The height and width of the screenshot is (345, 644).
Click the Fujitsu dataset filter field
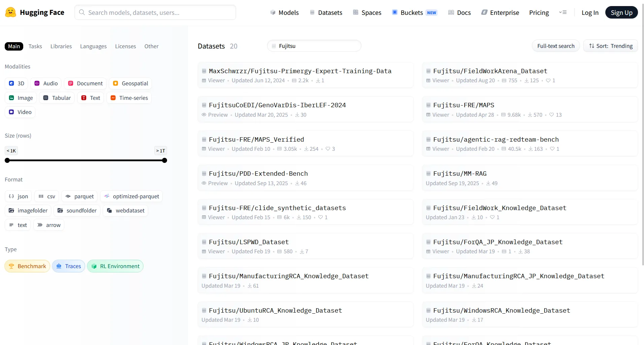click(x=314, y=46)
